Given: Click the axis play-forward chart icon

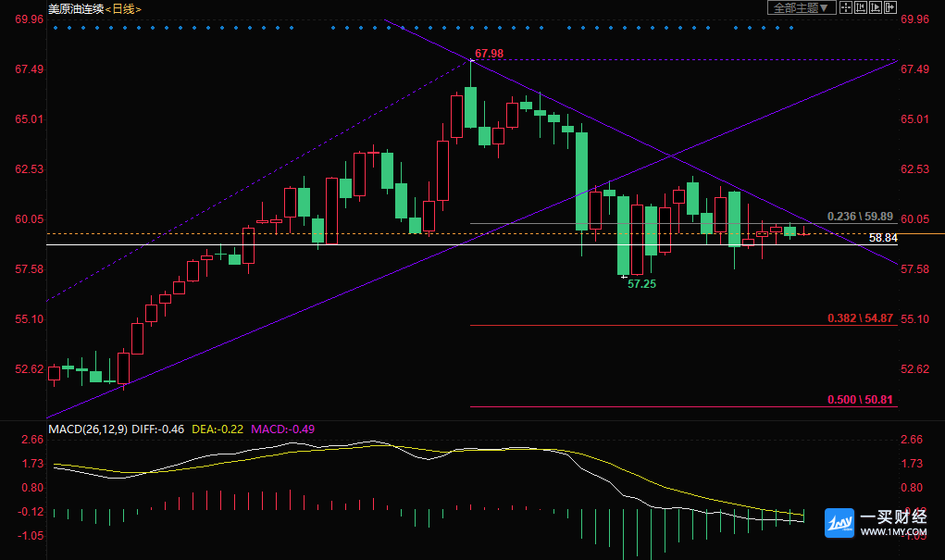Looking at the screenshot, I should [876, 7].
